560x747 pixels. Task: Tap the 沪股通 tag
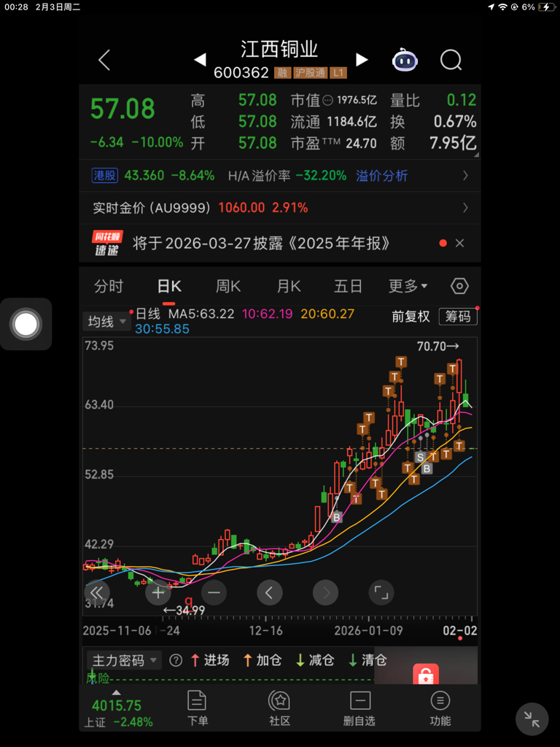point(310,73)
